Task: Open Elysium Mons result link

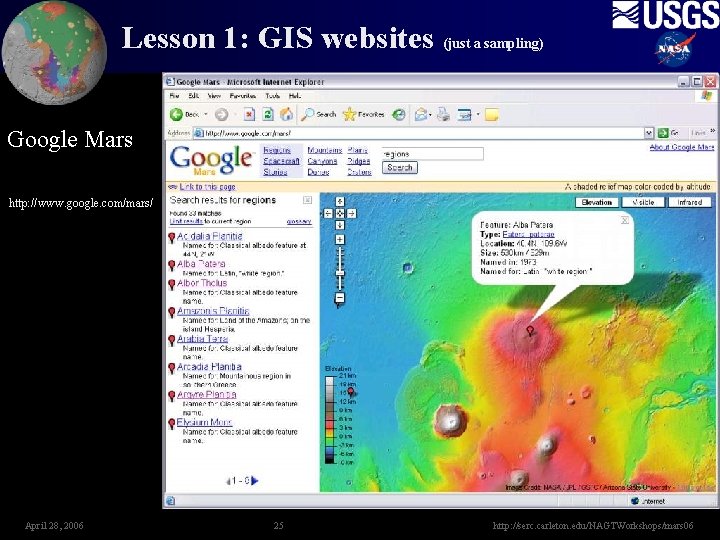Action: [205, 422]
